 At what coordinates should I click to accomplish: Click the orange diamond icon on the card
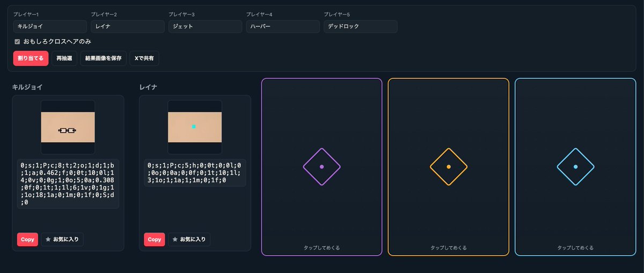click(448, 167)
